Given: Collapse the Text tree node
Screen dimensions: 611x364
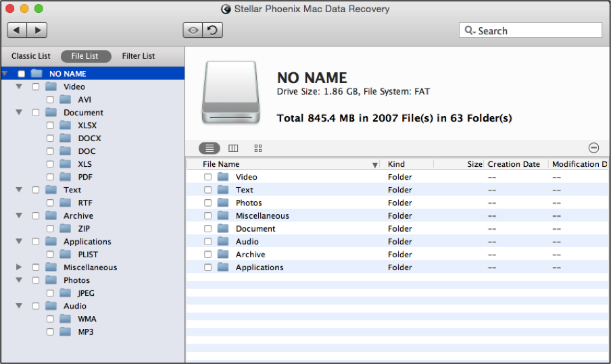Looking at the screenshot, I should [19, 190].
